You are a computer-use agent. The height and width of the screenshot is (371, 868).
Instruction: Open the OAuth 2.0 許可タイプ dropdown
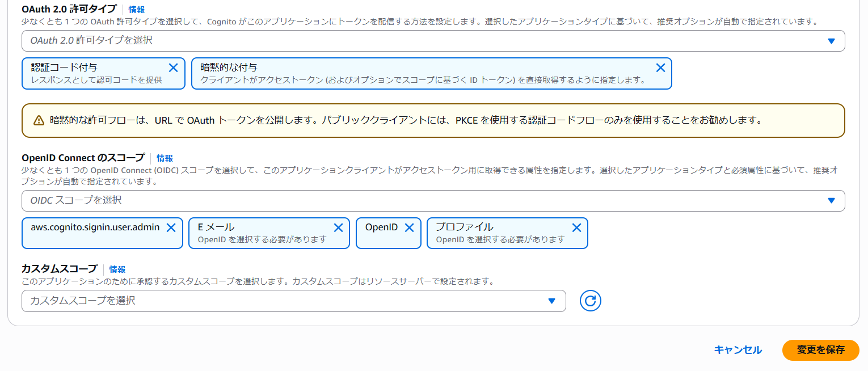click(433, 41)
